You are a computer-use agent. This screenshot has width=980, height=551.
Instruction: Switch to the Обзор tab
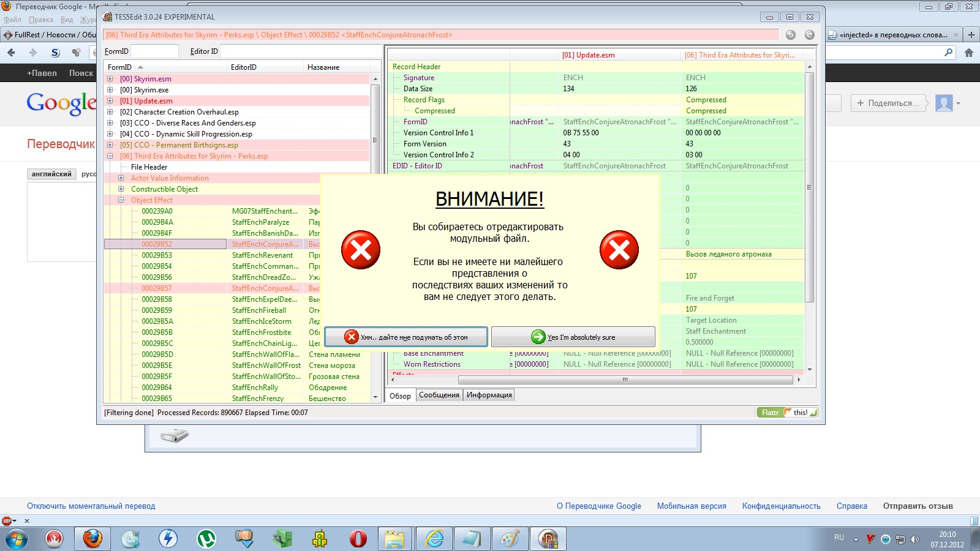[400, 395]
